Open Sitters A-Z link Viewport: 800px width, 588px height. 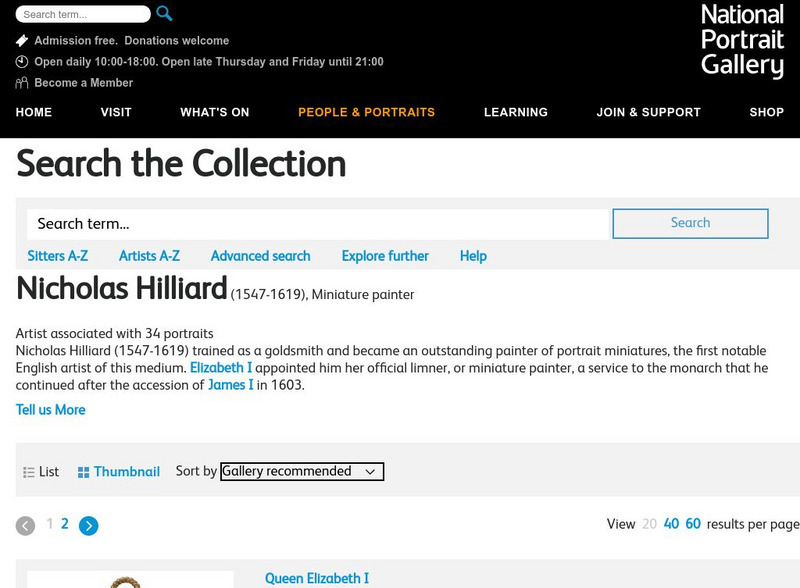58,256
